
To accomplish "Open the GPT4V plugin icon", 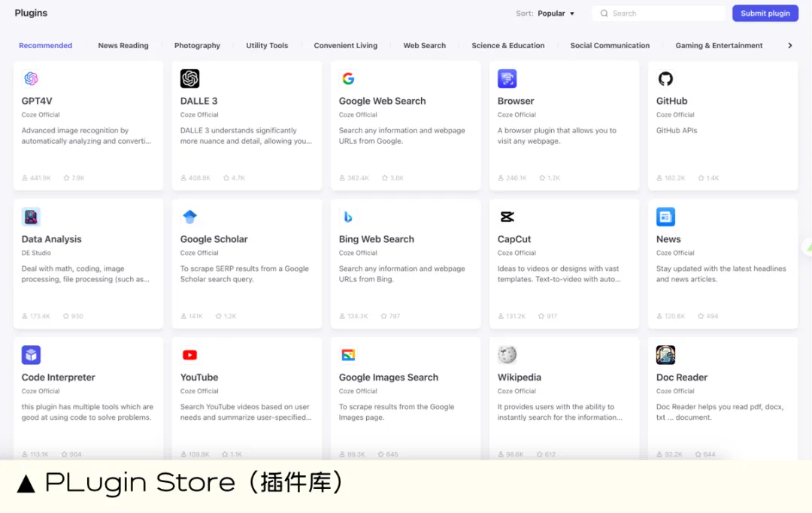I will pos(31,79).
